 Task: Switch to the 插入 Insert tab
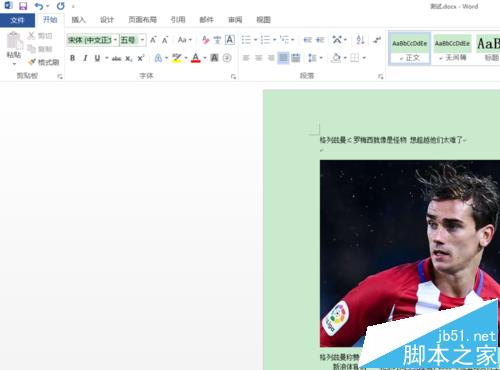point(78,20)
